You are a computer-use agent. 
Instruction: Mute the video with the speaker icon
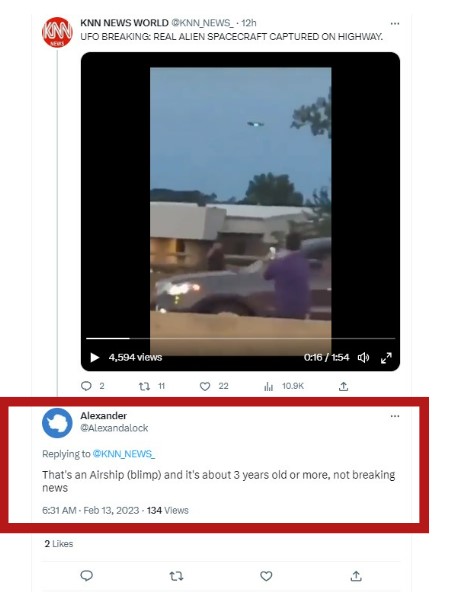tap(363, 357)
